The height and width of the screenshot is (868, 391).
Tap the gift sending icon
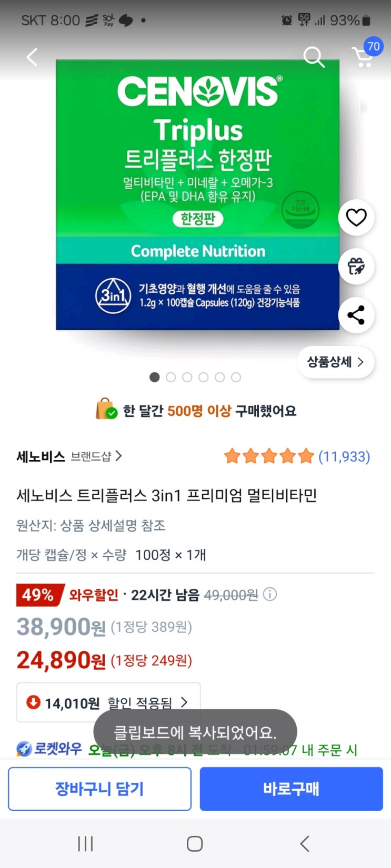click(x=356, y=266)
